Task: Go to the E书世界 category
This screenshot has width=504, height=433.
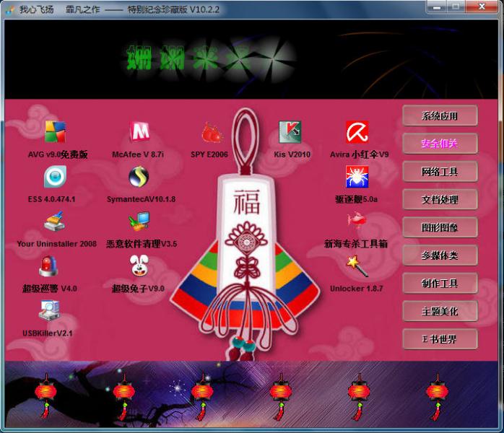Action: (x=440, y=339)
